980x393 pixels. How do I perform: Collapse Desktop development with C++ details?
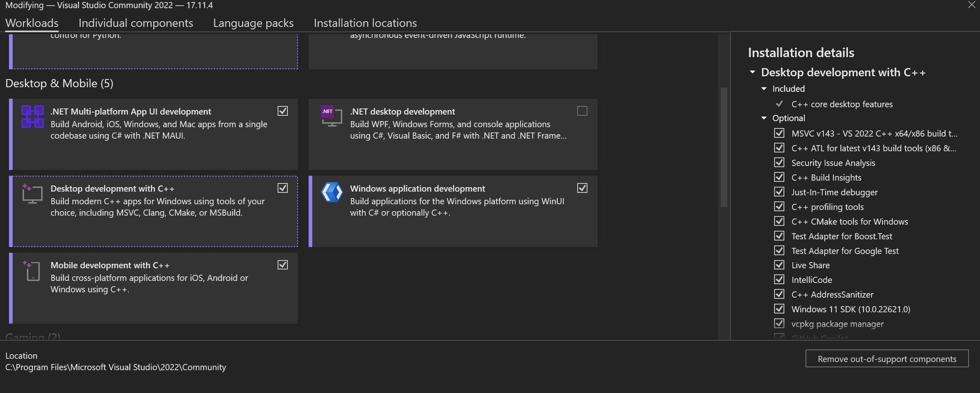point(753,72)
